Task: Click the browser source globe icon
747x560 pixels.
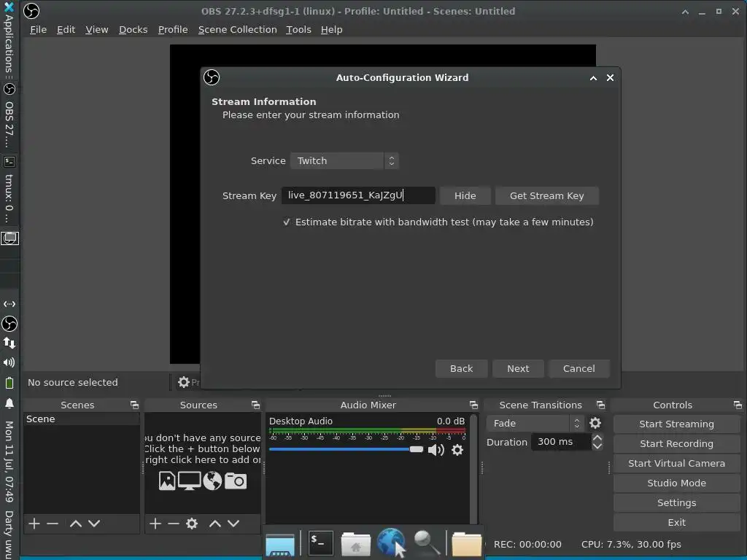Action: (x=212, y=481)
